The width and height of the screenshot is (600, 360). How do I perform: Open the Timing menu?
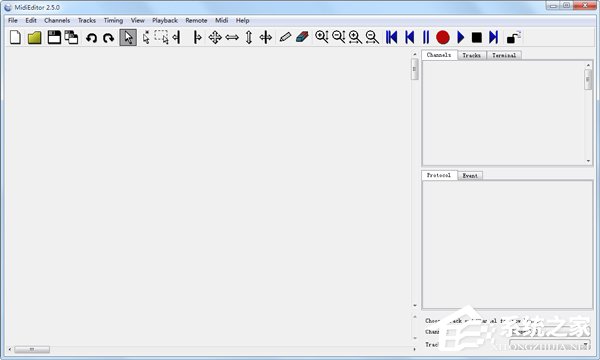113,20
